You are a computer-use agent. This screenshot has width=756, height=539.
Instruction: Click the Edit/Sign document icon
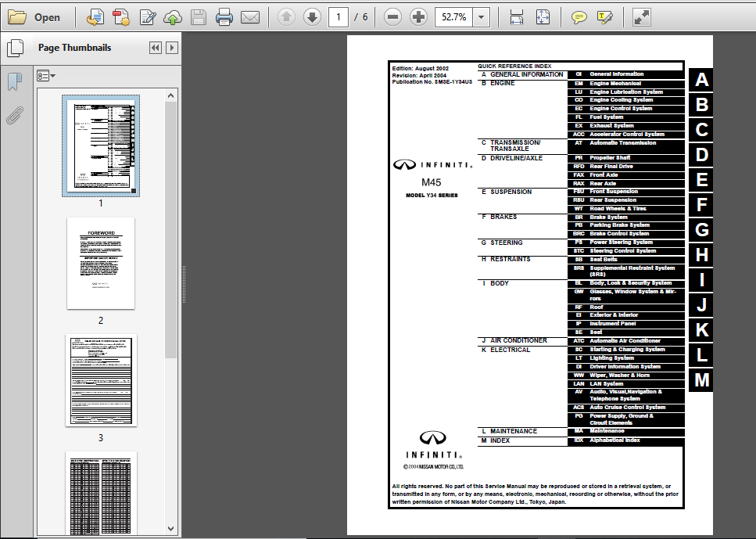click(x=147, y=17)
